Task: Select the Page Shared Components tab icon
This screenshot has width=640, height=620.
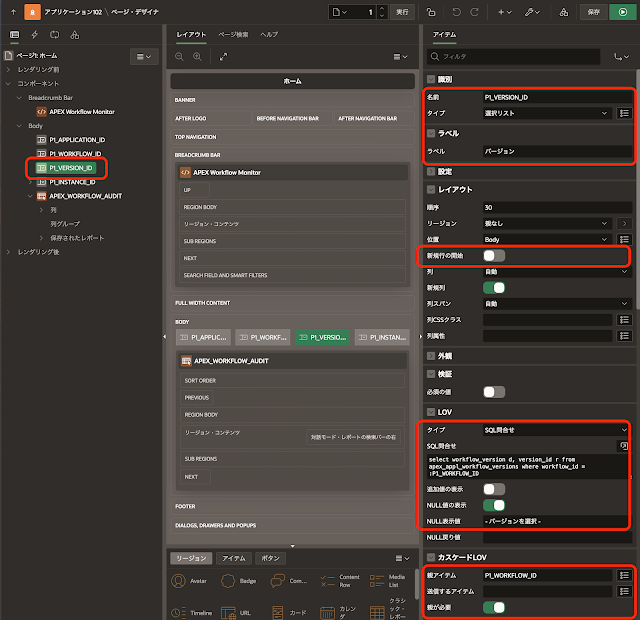Action: (74, 35)
